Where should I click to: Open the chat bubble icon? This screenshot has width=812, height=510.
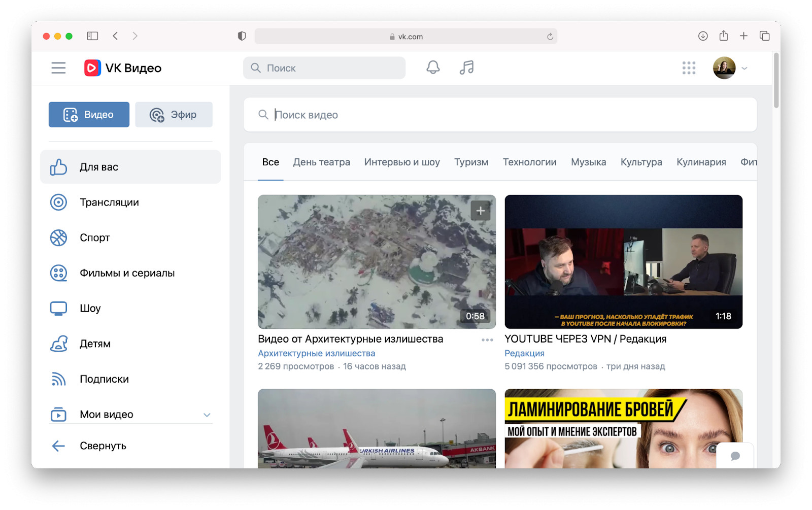pos(735,456)
